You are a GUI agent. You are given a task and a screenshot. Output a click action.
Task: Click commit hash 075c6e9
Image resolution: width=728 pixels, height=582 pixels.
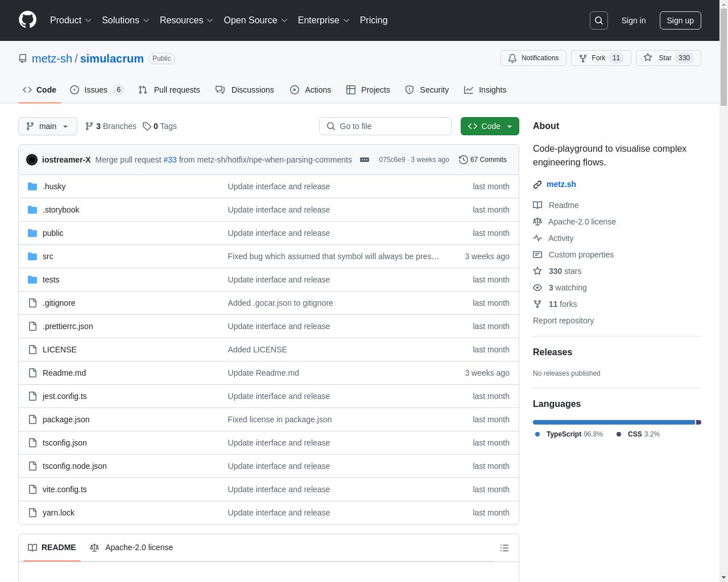pyautogui.click(x=392, y=160)
